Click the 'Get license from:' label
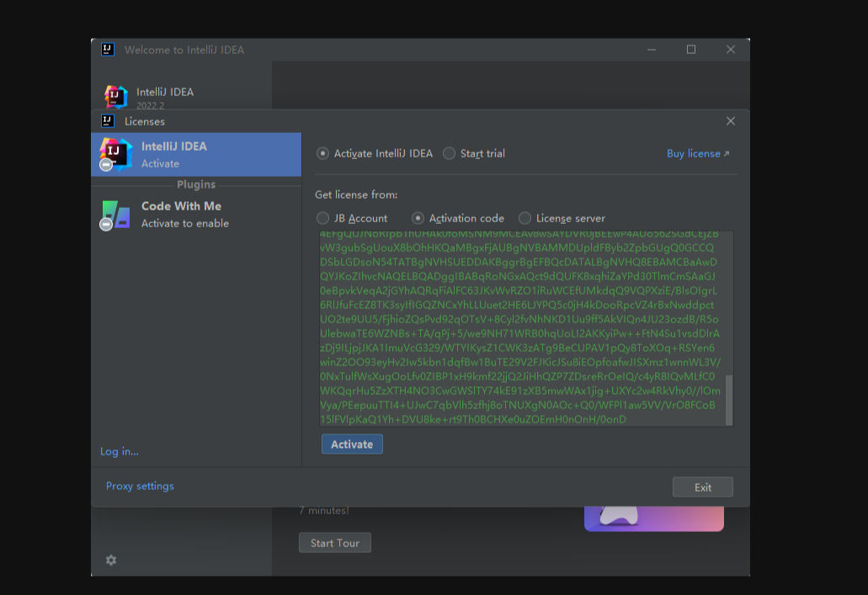The height and width of the screenshot is (595, 868). [356, 195]
